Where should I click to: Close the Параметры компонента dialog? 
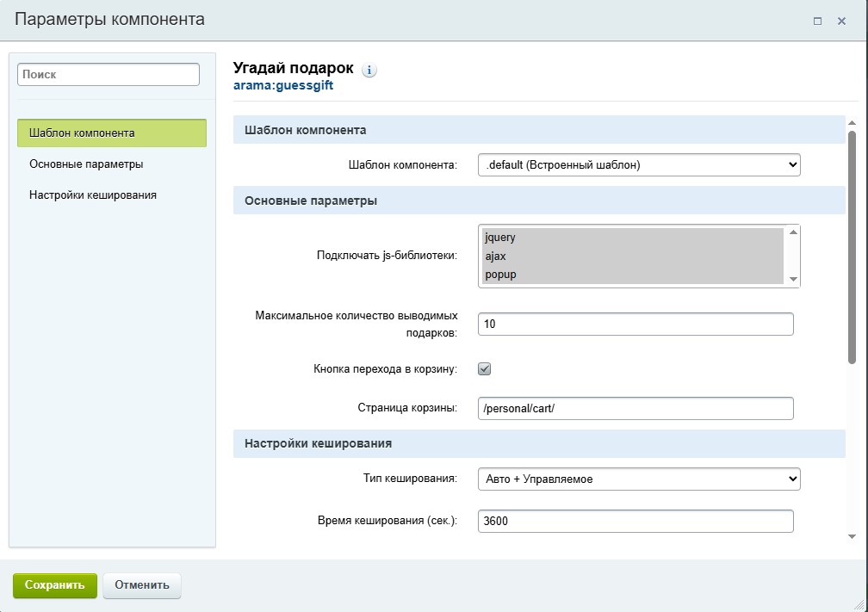841,21
